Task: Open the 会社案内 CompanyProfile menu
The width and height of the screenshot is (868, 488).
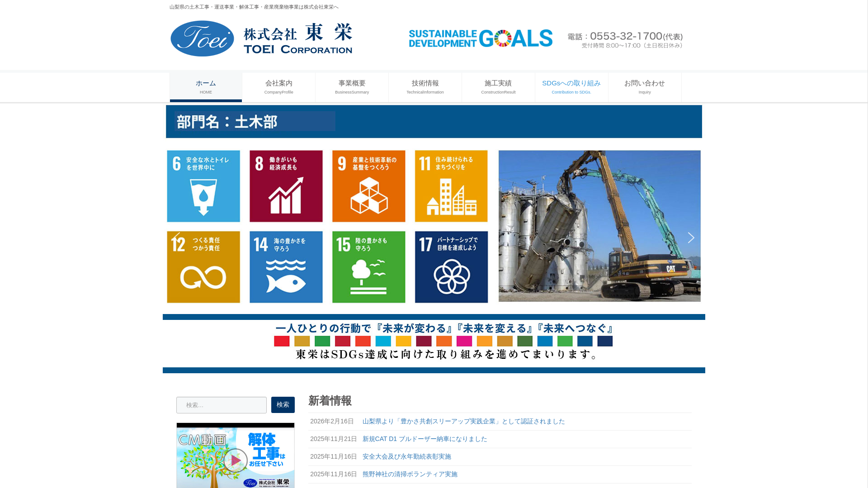Action: tap(279, 87)
